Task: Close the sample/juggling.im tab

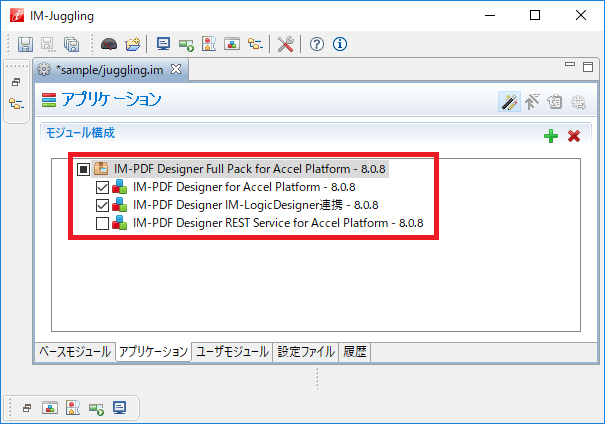Action: tap(176, 69)
